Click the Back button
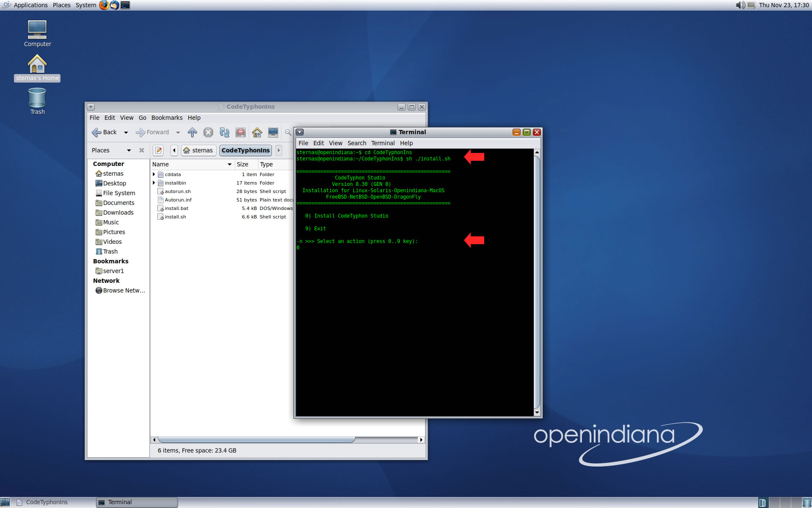The width and height of the screenshot is (812, 508). (104, 133)
